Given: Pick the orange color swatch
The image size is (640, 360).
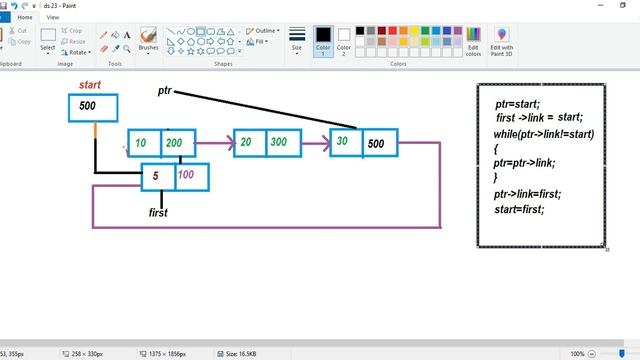Looking at the screenshot, I should (404, 31).
